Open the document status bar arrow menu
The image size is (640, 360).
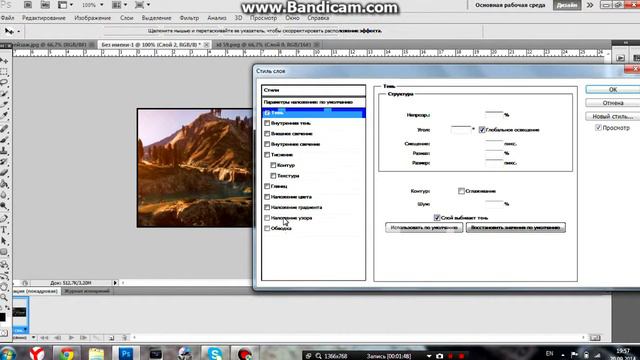click(x=115, y=282)
